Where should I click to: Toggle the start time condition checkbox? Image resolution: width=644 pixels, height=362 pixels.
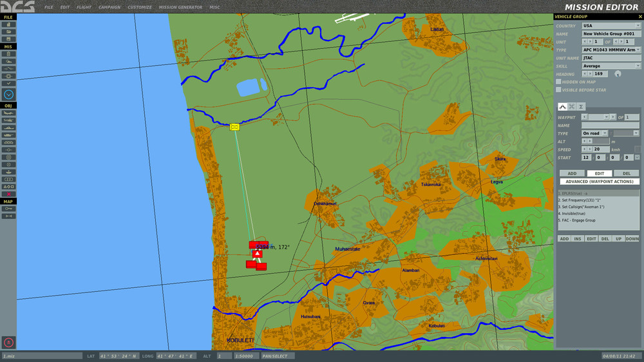638,157
